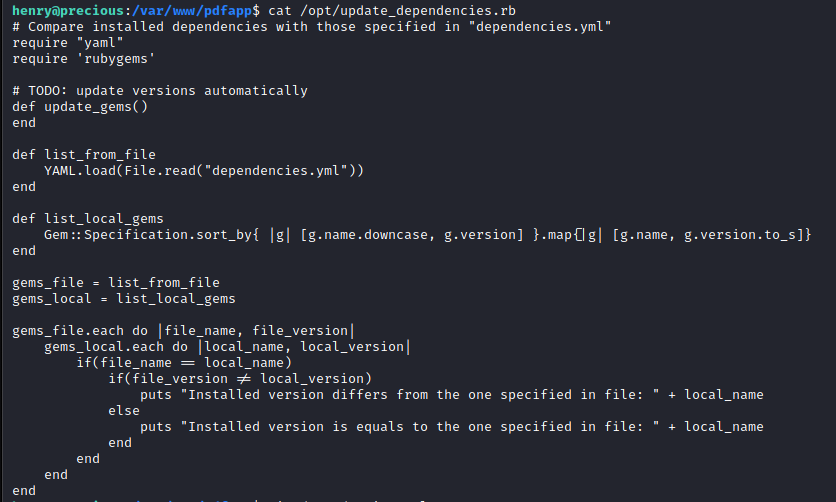Click the def list_local_gems definition line
The image size is (836, 502).
(88, 218)
